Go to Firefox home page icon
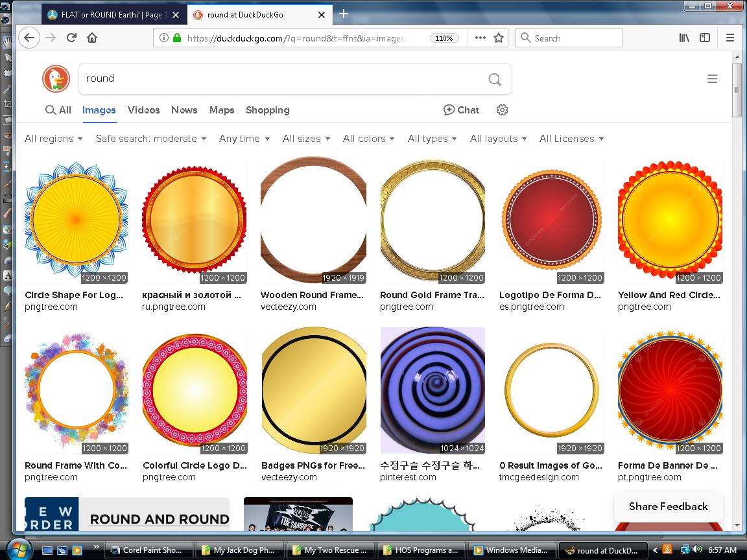This screenshot has height=560, width=747. [92, 38]
